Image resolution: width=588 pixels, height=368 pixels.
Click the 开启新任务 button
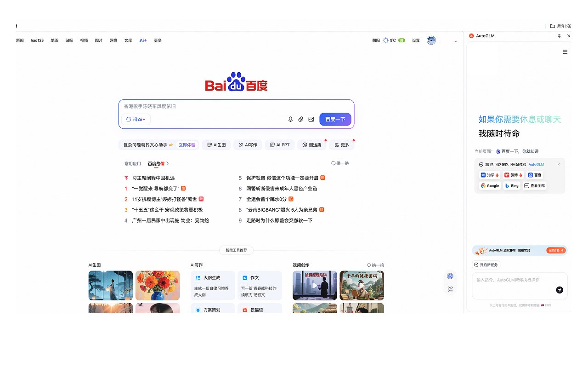click(x=486, y=265)
